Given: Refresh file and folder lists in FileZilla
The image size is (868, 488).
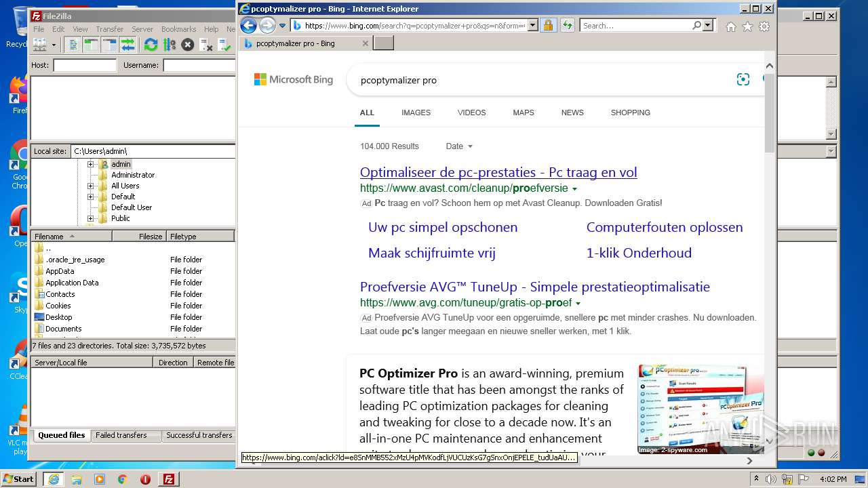Looking at the screenshot, I should [151, 45].
